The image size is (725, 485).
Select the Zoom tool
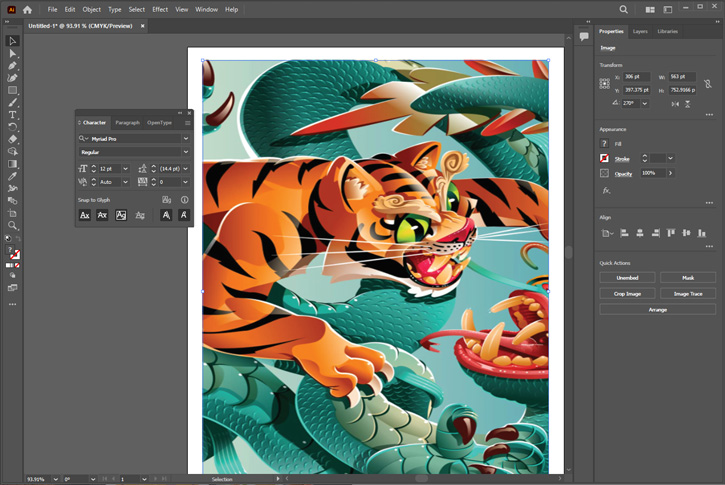click(x=12, y=226)
